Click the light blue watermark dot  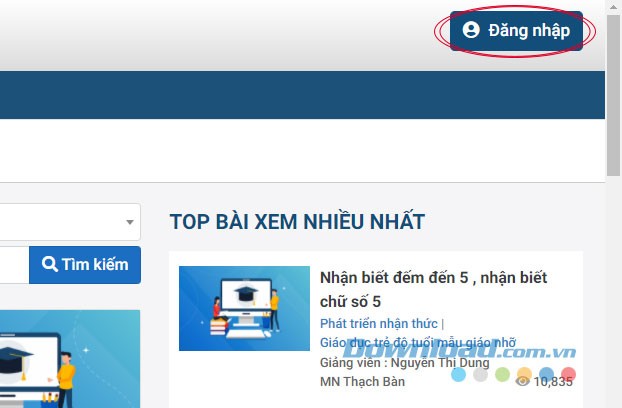459,375
